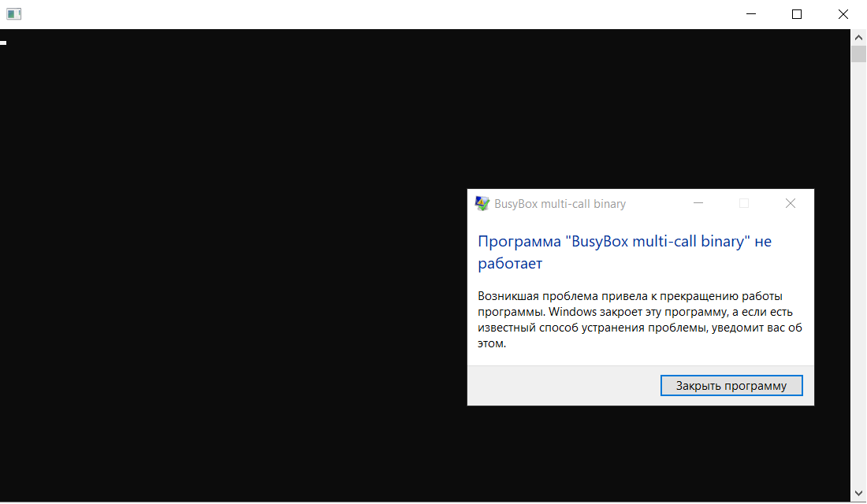
Task: Maximize the console window
Action: tap(797, 14)
